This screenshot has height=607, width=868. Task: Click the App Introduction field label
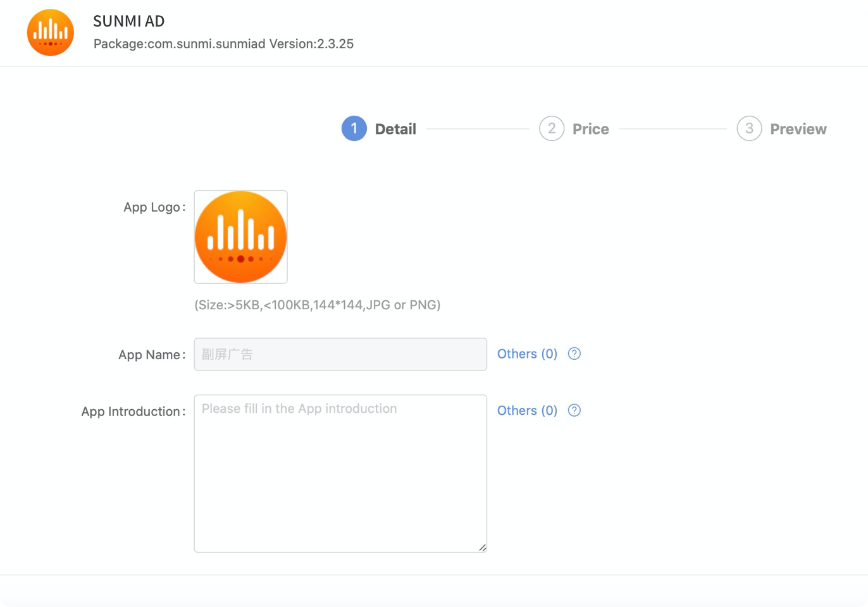pos(133,412)
